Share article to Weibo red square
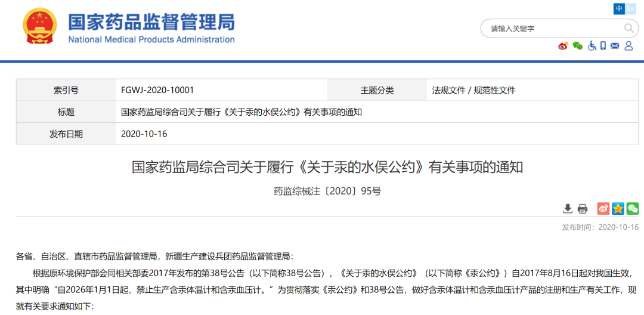Image resolution: width=644 pixels, height=315 pixels. (x=603, y=209)
